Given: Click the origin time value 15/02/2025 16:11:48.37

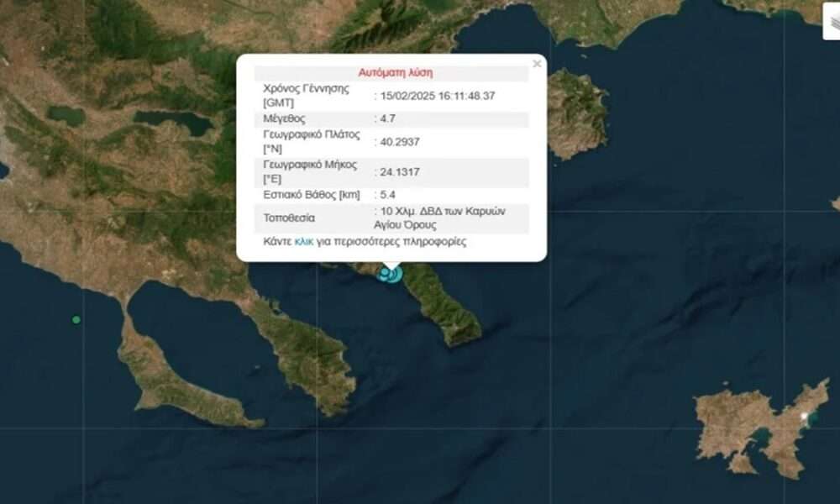Looking at the screenshot, I should tap(437, 96).
